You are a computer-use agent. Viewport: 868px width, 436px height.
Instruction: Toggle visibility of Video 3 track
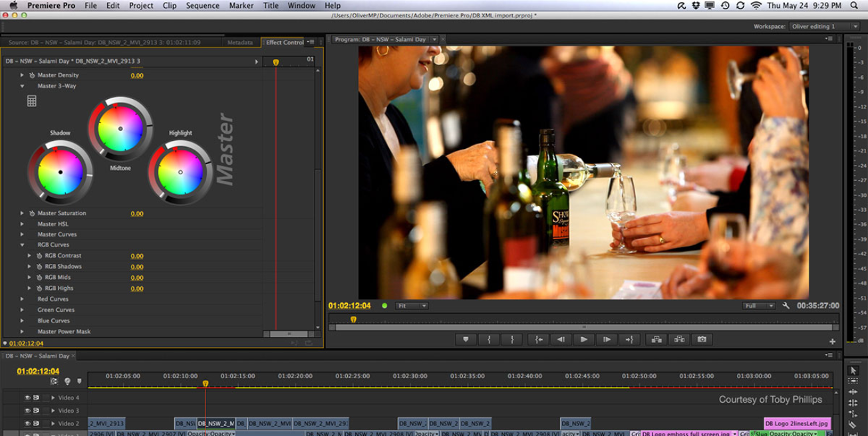click(28, 411)
